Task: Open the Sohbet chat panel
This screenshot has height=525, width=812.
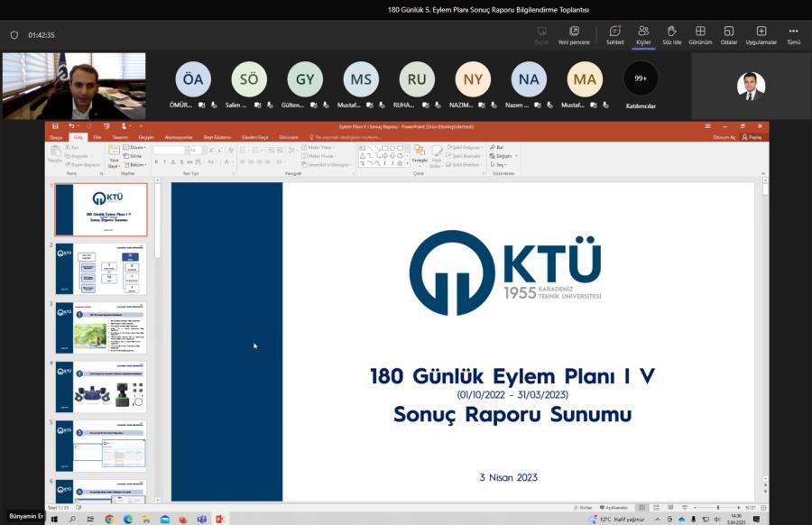Action: pos(614,34)
